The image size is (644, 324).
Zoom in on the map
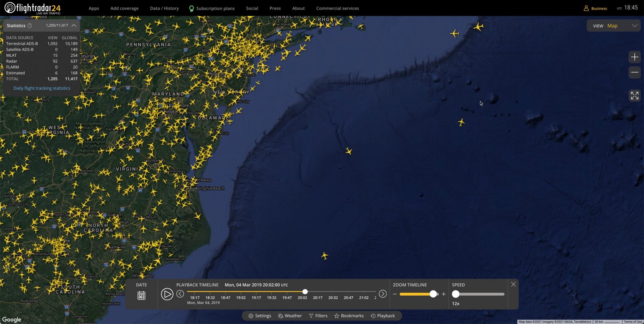634,57
